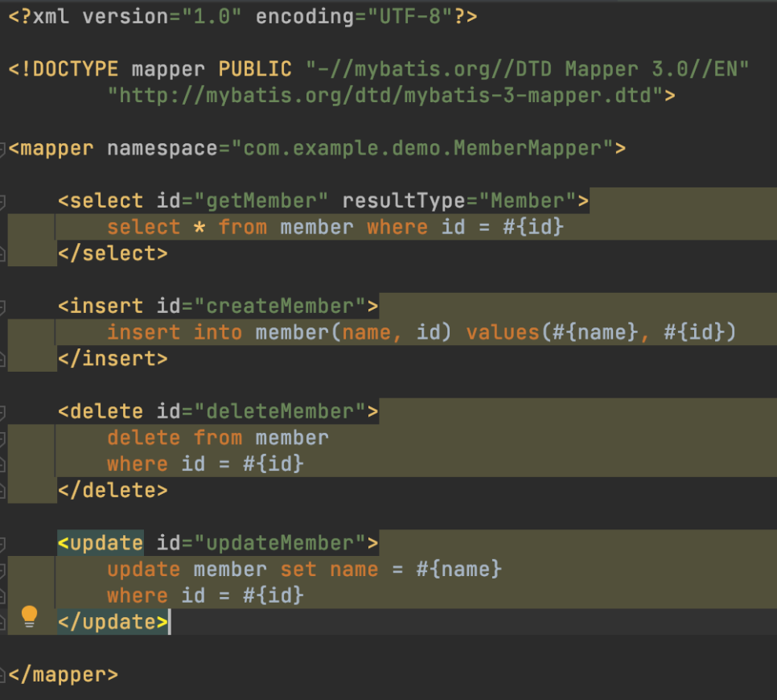Click the "into" keyword in the insert statement

tap(218, 332)
